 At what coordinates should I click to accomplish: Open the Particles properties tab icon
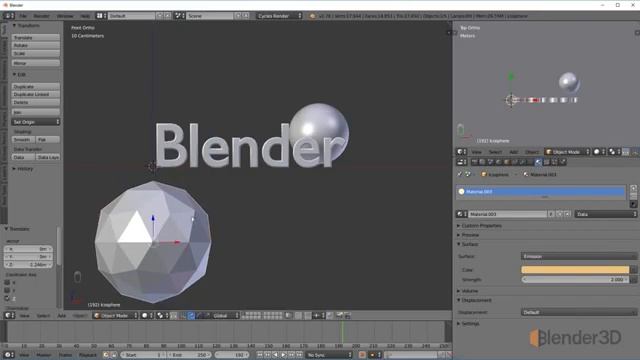click(555, 162)
